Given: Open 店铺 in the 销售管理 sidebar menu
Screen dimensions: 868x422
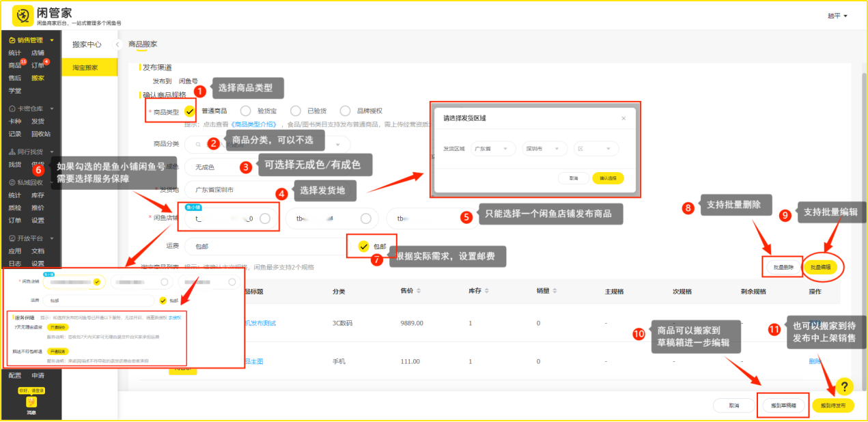Looking at the screenshot, I should pos(38,53).
